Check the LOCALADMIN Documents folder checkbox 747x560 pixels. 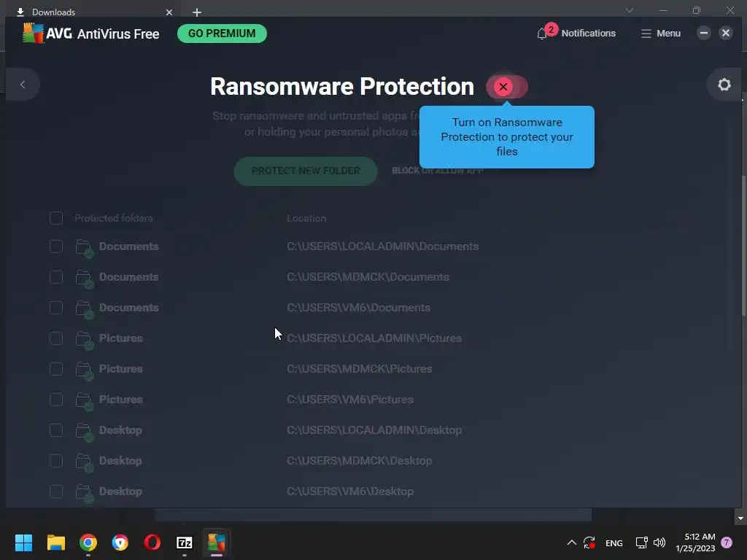click(x=56, y=246)
